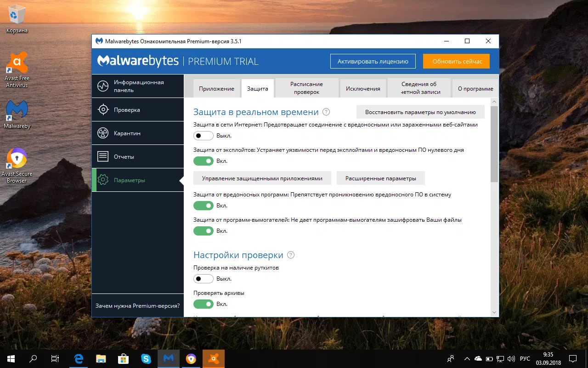The image size is (588, 368).
Task: Click Восстановить параметры по умолчанию
Action: pyautogui.click(x=420, y=111)
